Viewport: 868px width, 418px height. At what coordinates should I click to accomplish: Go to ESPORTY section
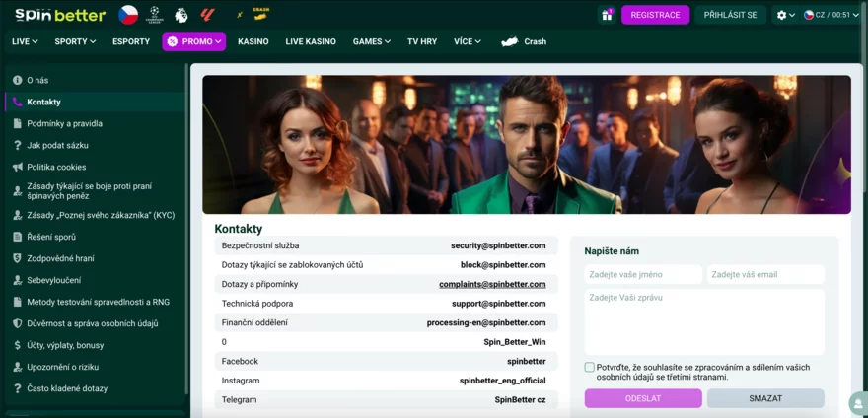[131, 41]
